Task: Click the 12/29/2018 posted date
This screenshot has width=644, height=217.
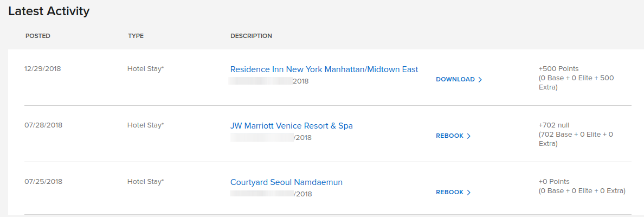Action: click(43, 69)
